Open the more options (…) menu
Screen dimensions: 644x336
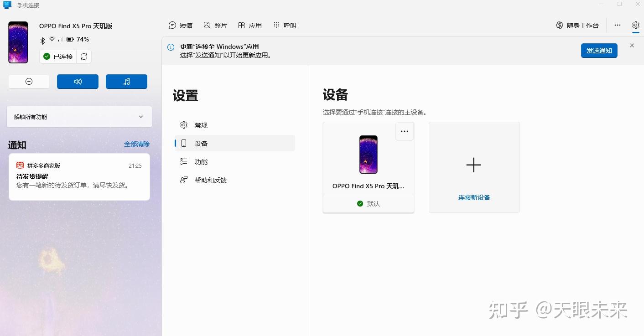(x=617, y=25)
